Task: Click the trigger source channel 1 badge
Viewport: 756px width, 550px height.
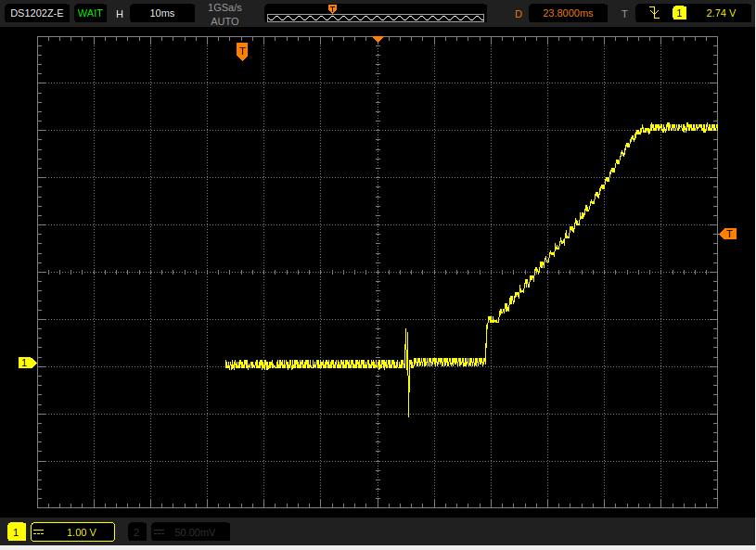Action: pyautogui.click(x=679, y=13)
